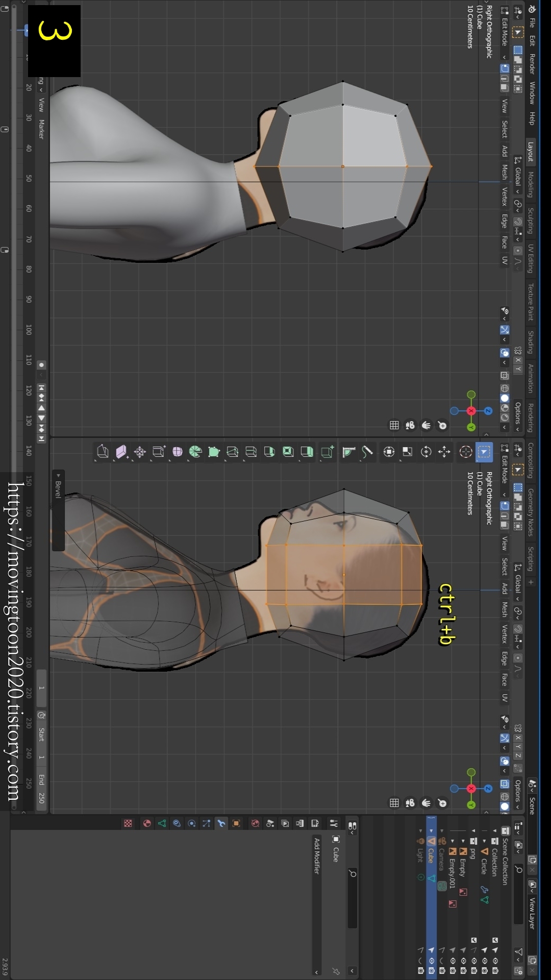The width and height of the screenshot is (551, 980).
Task: Select the Measure tool
Action: [x=348, y=452]
